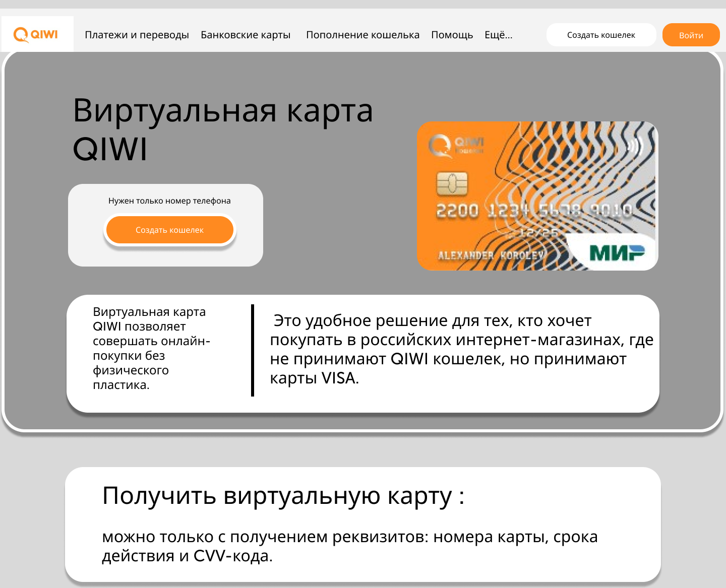The width and height of the screenshot is (726, 588).
Task: Open the Помощь menu item
Action: point(452,35)
